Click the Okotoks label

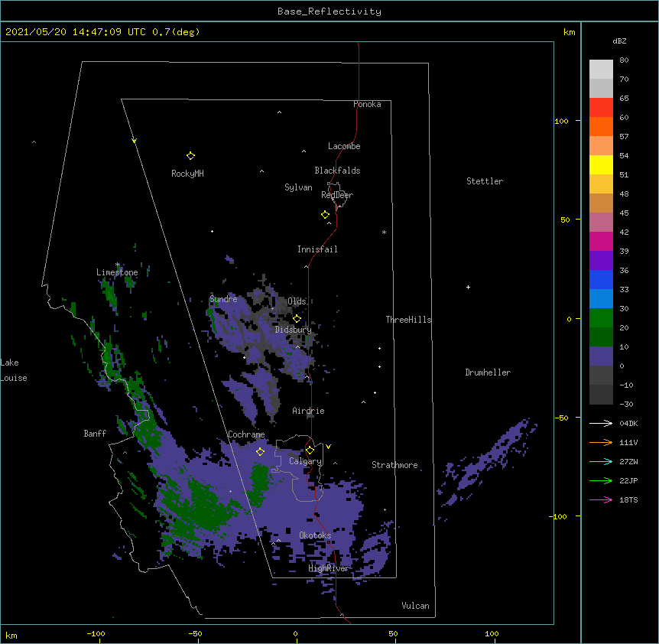[x=315, y=535]
